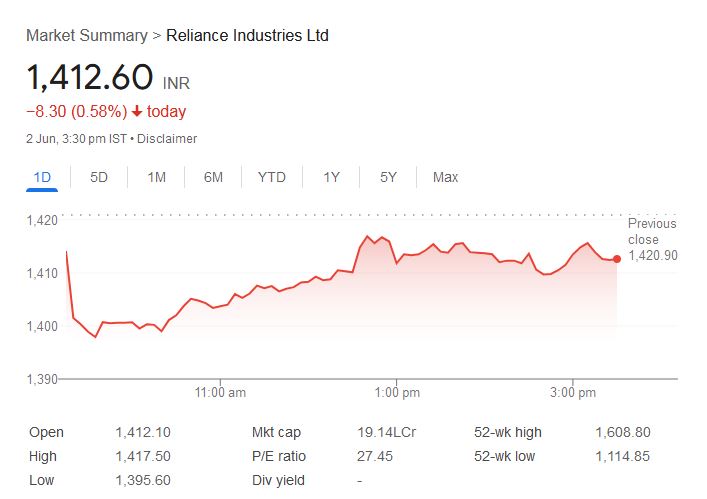Switch to the 1M chart tab
This screenshot has height=499, width=707.
[x=156, y=177]
